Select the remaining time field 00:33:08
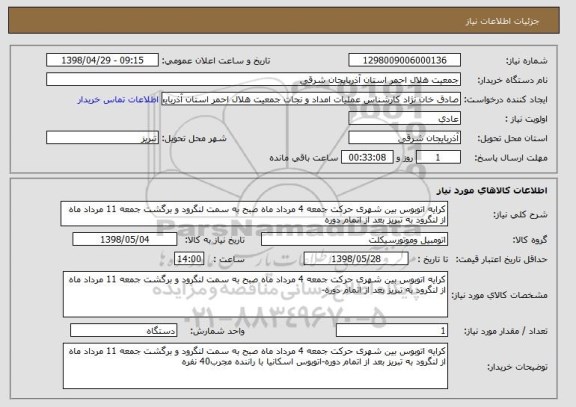 point(367,158)
